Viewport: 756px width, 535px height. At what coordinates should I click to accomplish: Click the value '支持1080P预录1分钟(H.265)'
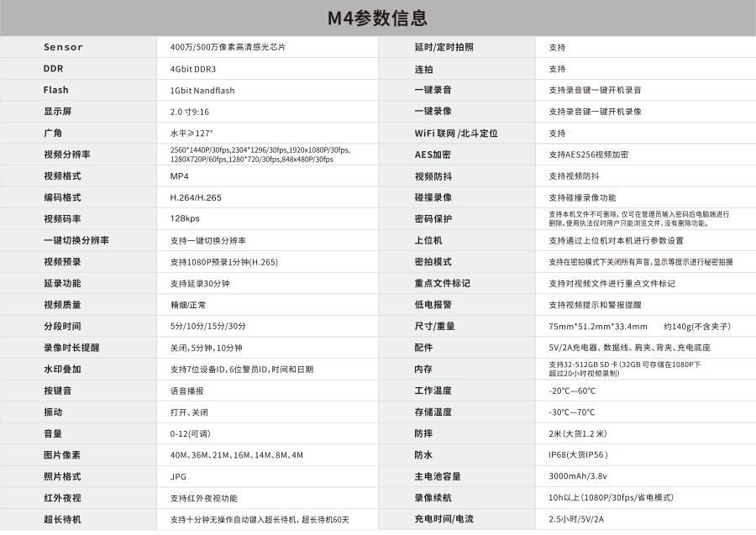[223, 262]
